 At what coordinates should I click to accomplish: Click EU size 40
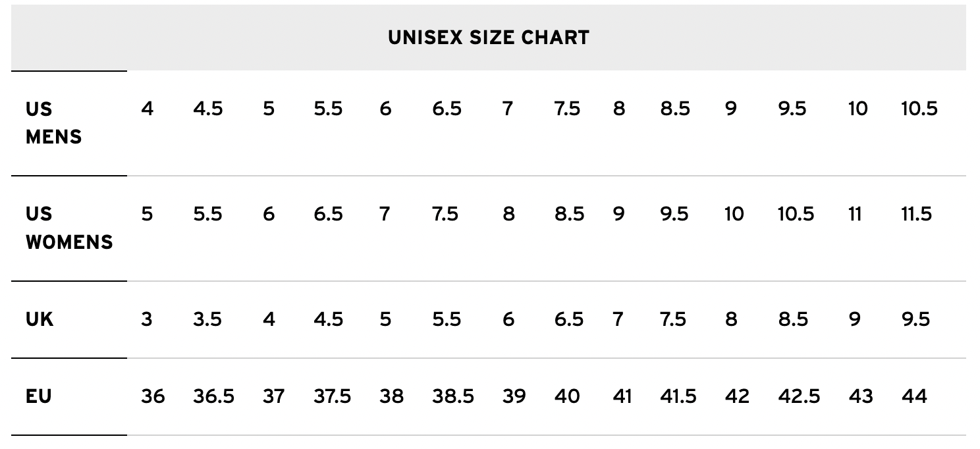567,396
